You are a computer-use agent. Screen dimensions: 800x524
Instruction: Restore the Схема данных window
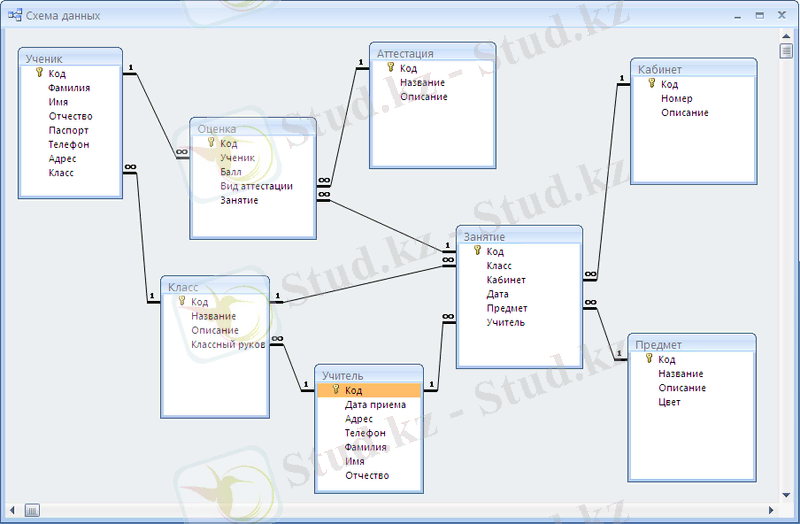pyautogui.click(x=760, y=16)
